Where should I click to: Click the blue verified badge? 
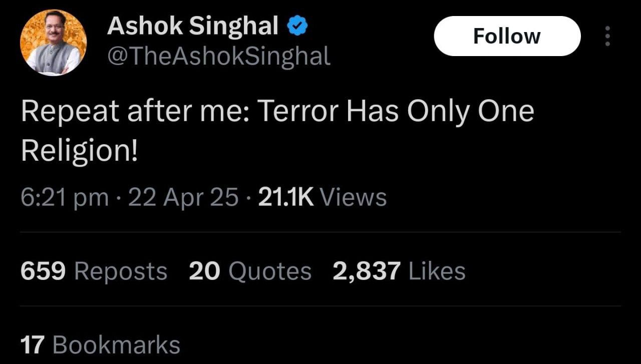point(297,26)
